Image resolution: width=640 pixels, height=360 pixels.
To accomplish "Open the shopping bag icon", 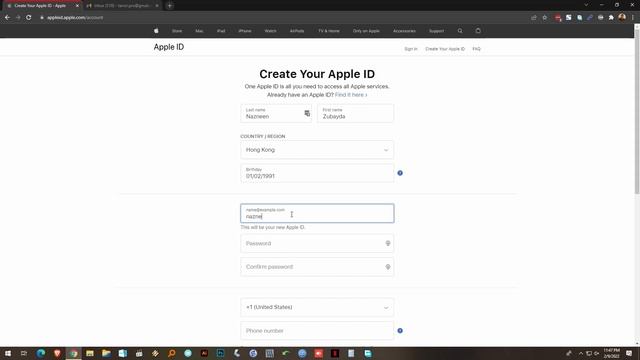I will coord(478,31).
